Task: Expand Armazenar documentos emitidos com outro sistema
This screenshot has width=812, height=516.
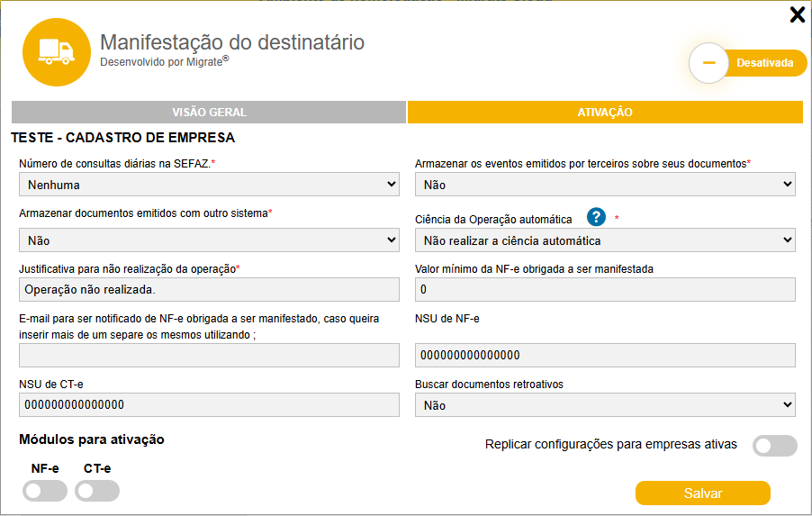Action: tap(209, 240)
